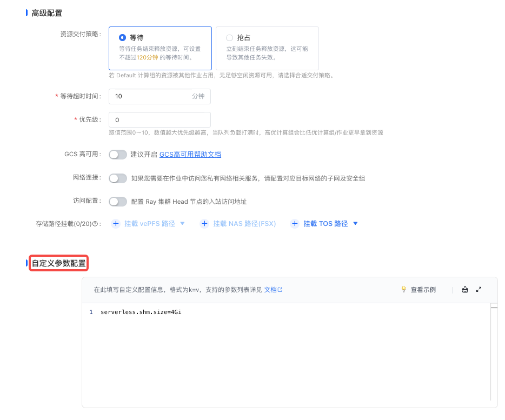Click the 高级配置 section heading
The image size is (505, 420).
pyautogui.click(x=47, y=13)
